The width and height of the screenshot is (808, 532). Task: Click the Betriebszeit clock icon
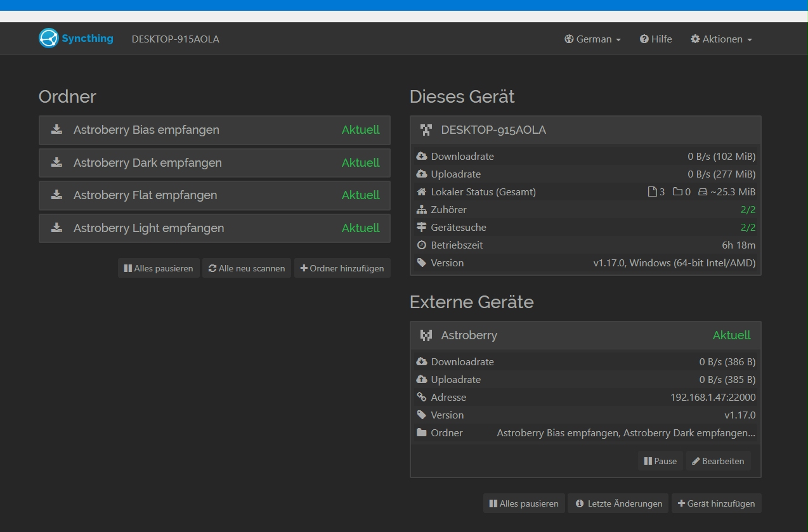(422, 245)
